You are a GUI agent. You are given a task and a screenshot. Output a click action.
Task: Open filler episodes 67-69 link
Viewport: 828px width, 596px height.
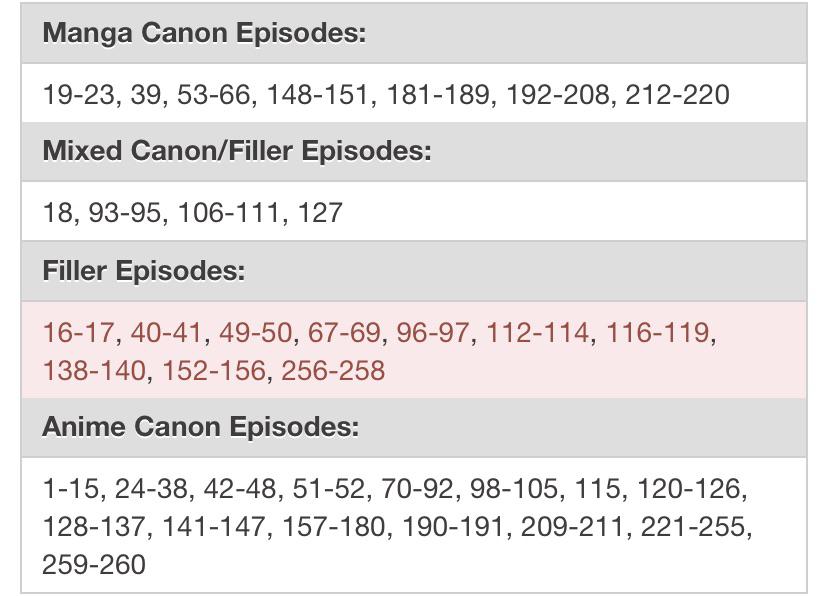(x=344, y=332)
